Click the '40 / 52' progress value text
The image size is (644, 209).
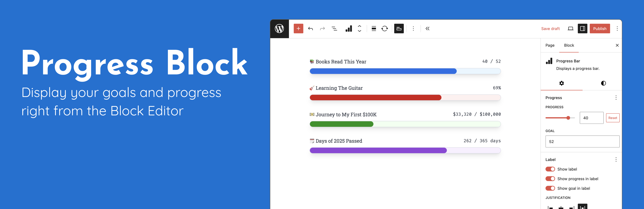[491, 61]
